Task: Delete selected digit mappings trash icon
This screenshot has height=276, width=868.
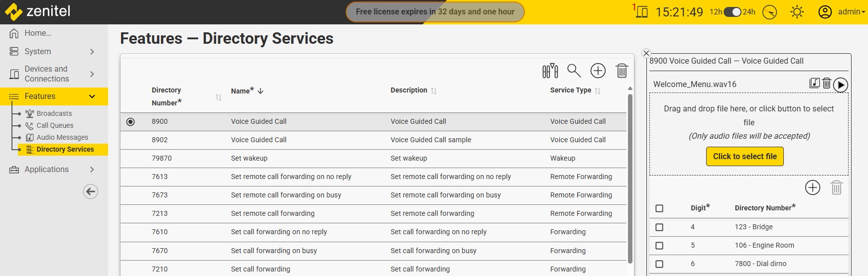Action: coord(837,187)
